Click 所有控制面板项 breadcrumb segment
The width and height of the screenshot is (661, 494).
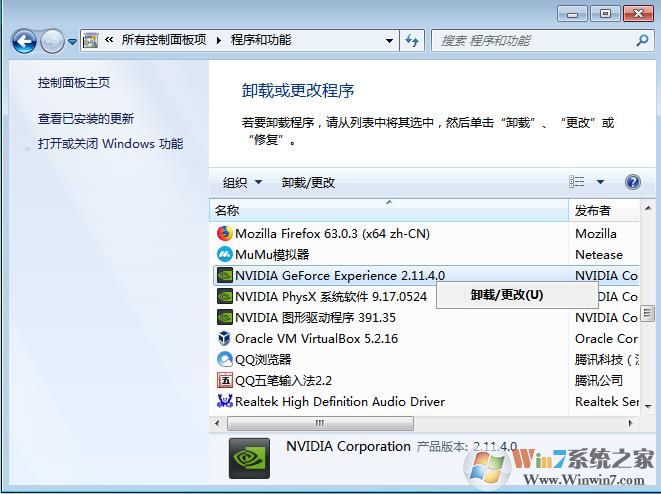164,40
